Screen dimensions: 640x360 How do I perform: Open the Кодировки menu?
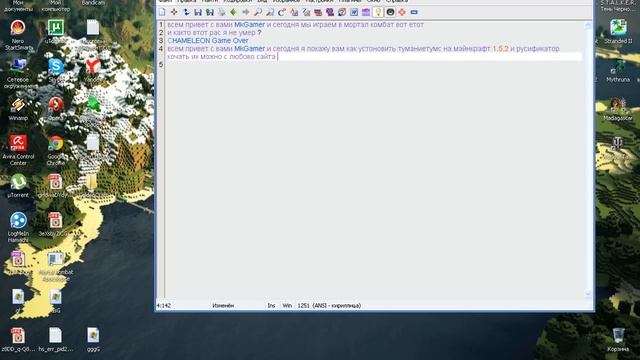[237, 1]
